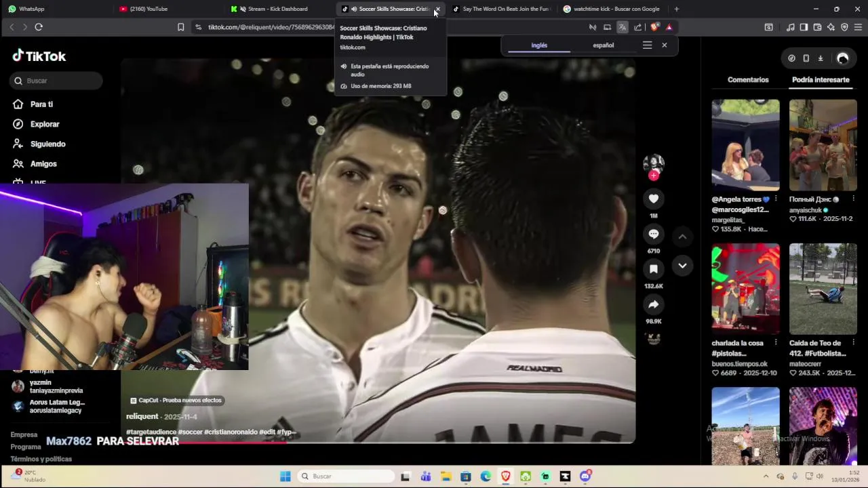Select inglés in the translate popup
This screenshot has width=868, height=488.
(x=539, y=45)
